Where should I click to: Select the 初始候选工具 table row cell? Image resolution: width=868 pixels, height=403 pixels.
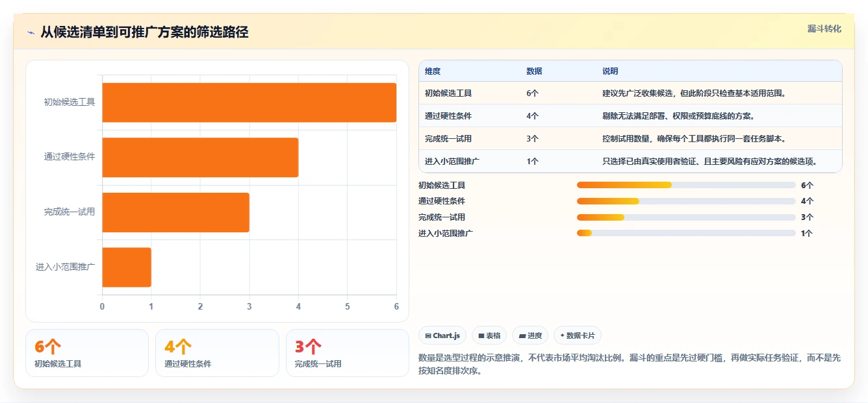448,93
